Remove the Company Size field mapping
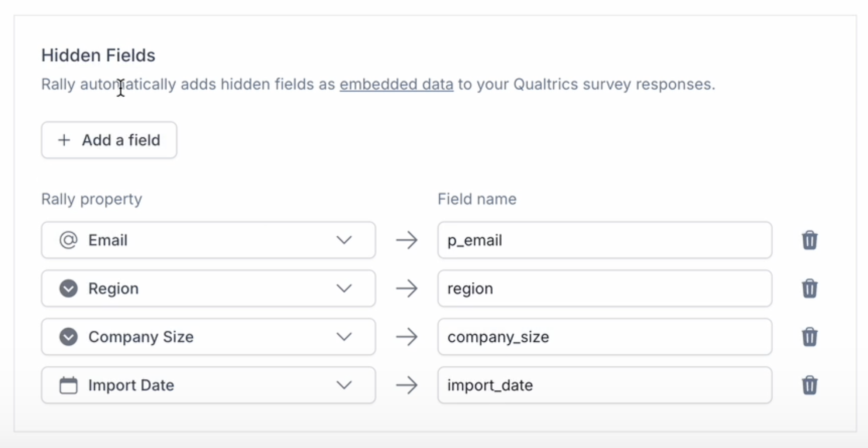The image size is (868, 448). tap(809, 337)
